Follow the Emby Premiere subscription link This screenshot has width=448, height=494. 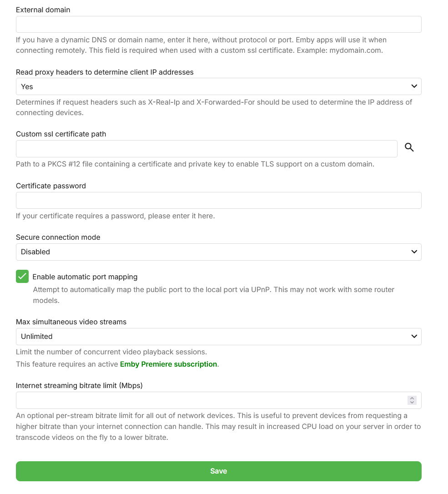168,364
